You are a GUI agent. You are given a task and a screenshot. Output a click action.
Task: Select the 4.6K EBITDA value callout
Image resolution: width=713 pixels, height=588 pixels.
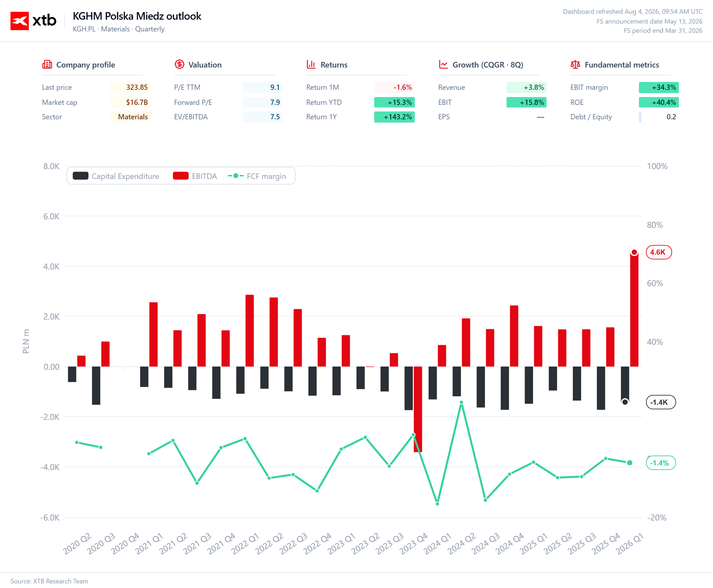click(x=659, y=252)
